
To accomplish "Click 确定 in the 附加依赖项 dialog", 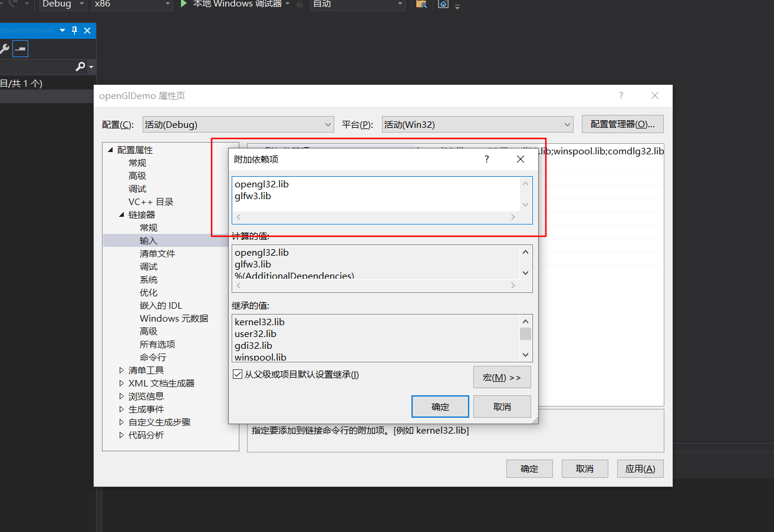I will 440,407.
